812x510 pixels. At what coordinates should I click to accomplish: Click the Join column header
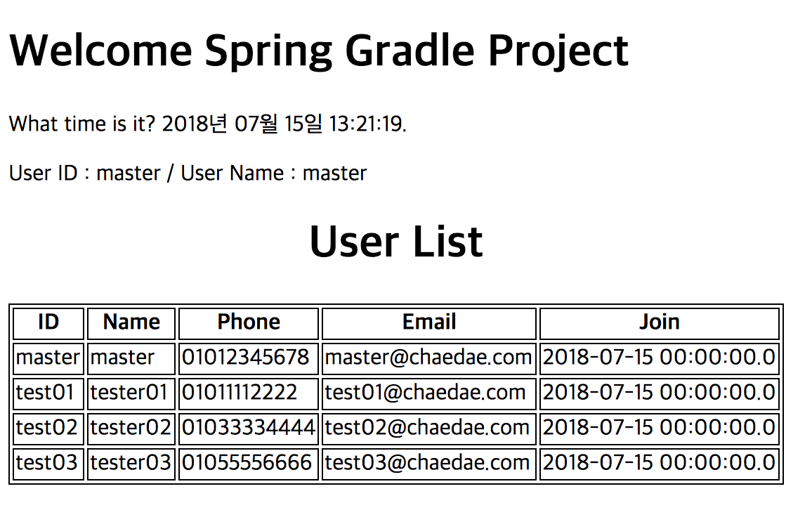click(x=659, y=322)
